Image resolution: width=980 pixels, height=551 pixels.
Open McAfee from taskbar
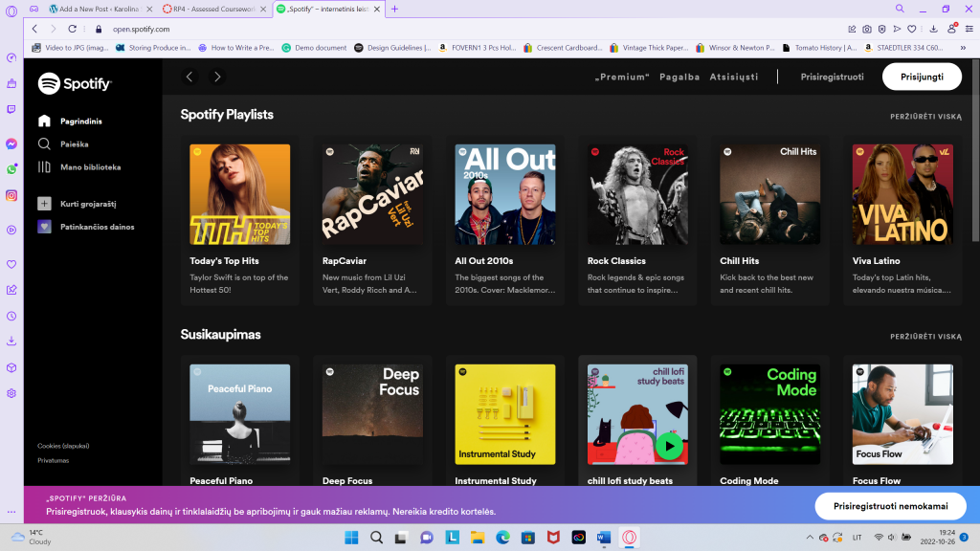(x=553, y=538)
